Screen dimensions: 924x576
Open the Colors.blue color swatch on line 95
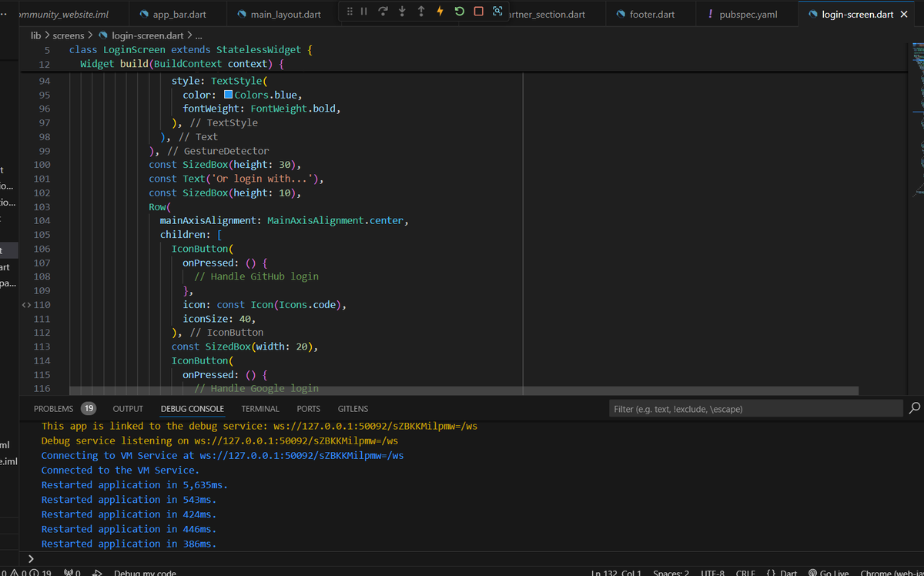click(228, 95)
